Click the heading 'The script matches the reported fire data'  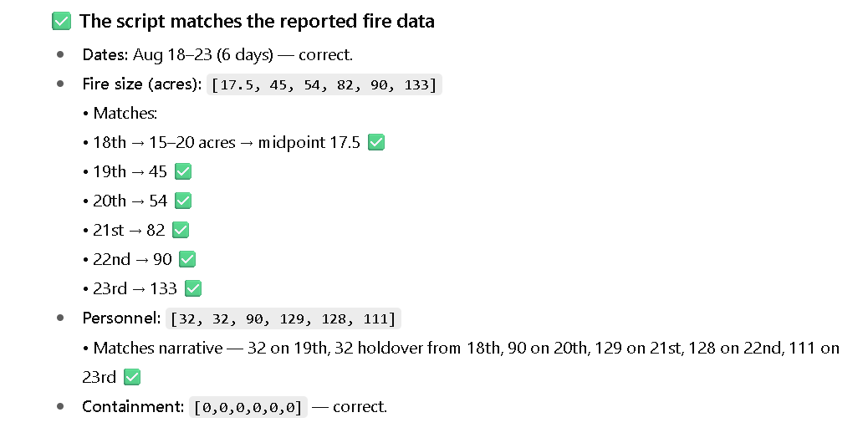(x=257, y=22)
